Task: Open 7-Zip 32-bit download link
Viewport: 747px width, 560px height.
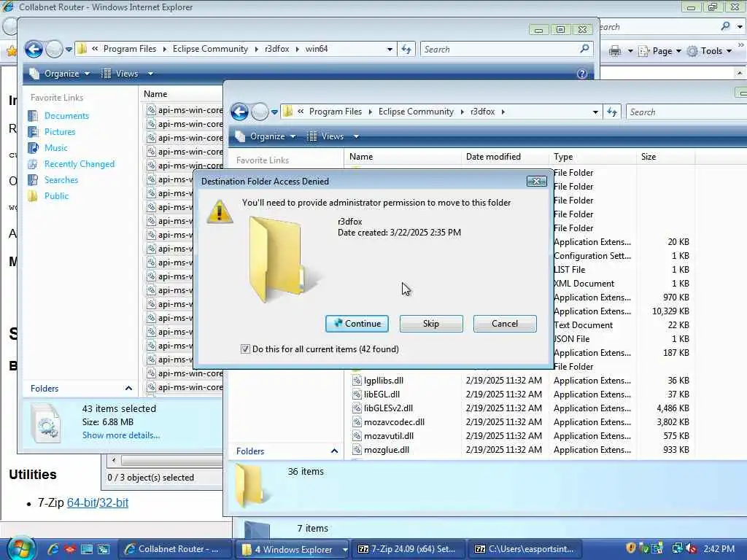Action: coord(113,503)
